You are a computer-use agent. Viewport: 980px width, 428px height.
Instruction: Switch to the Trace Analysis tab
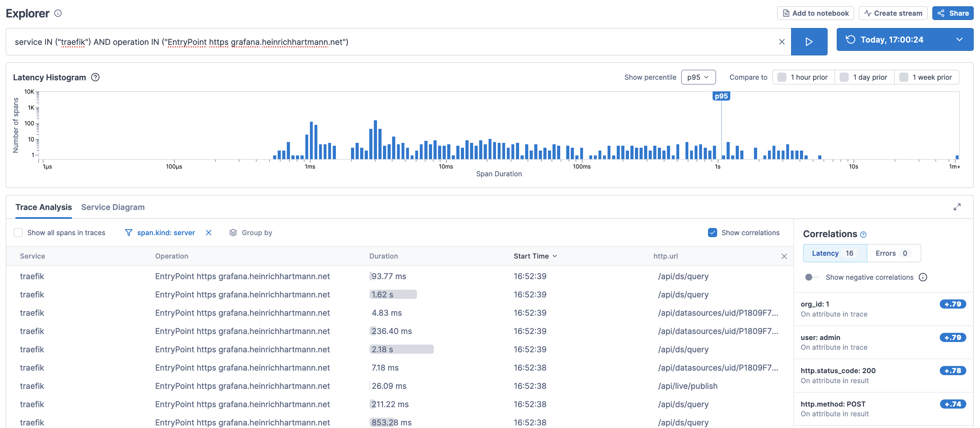click(43, 207)
